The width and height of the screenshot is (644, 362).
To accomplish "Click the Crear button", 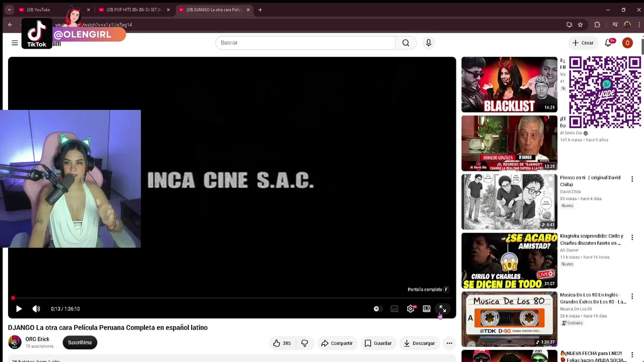I will [583, 43].
